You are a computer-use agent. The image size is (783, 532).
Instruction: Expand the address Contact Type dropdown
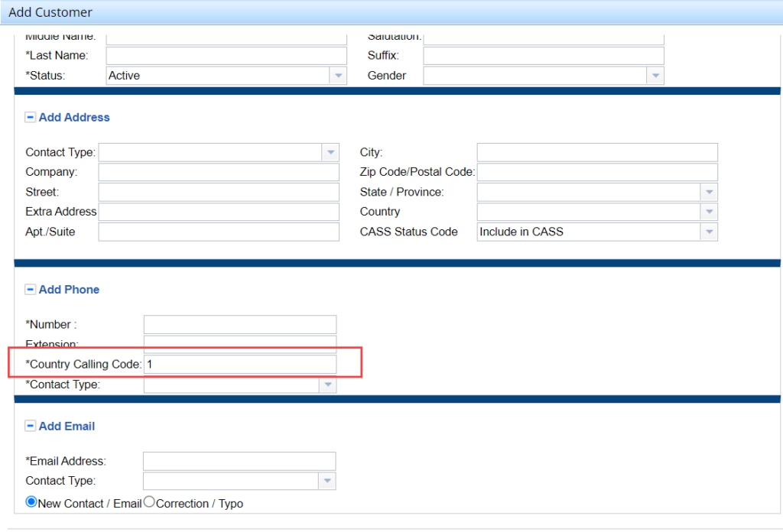pyautogui.click(x=330, y=152)
